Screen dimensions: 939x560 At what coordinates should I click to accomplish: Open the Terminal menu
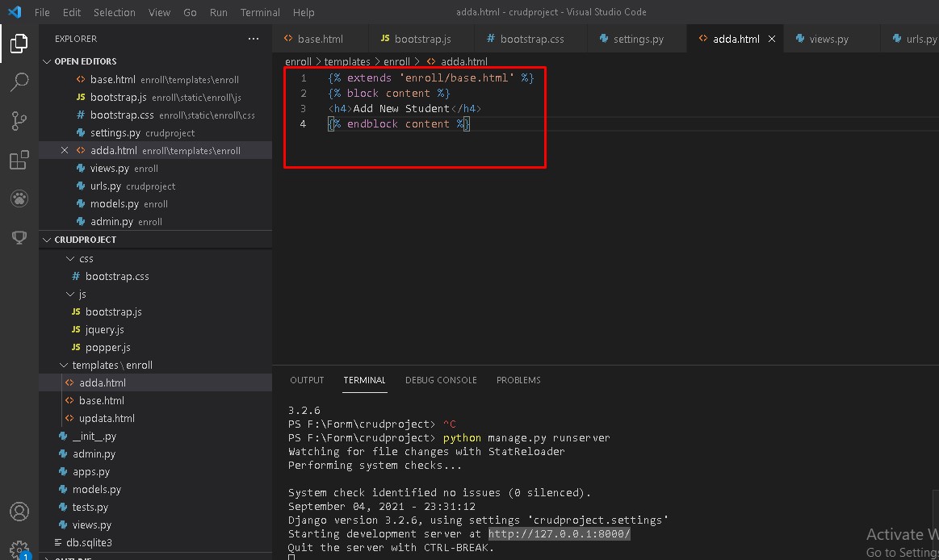(260, 12)
